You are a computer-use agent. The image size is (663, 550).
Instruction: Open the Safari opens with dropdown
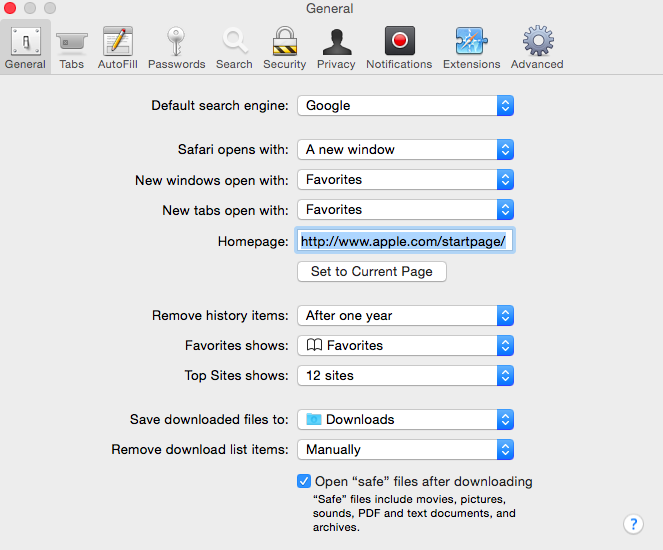tap(405, 150)
